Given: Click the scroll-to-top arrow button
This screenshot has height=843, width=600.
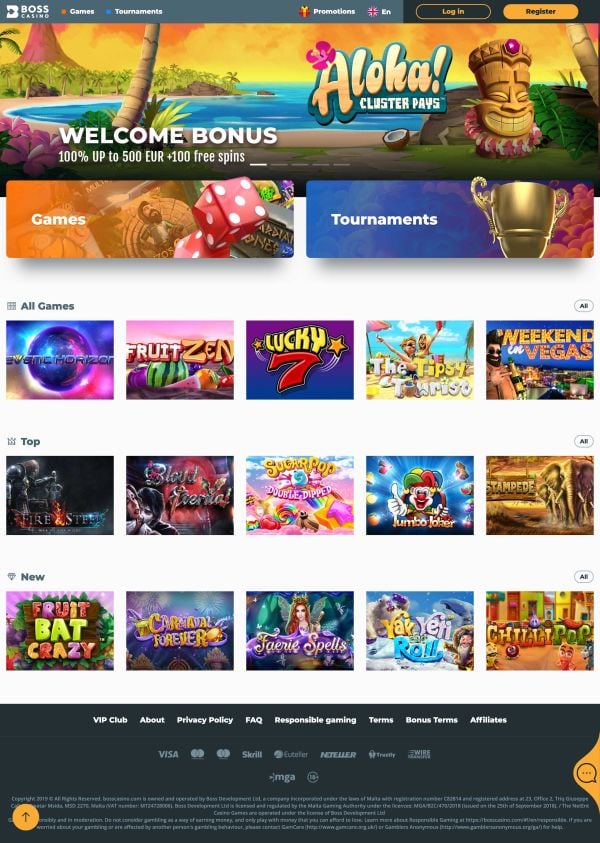Looking at the screenshot, I should (x=25, y=818).
